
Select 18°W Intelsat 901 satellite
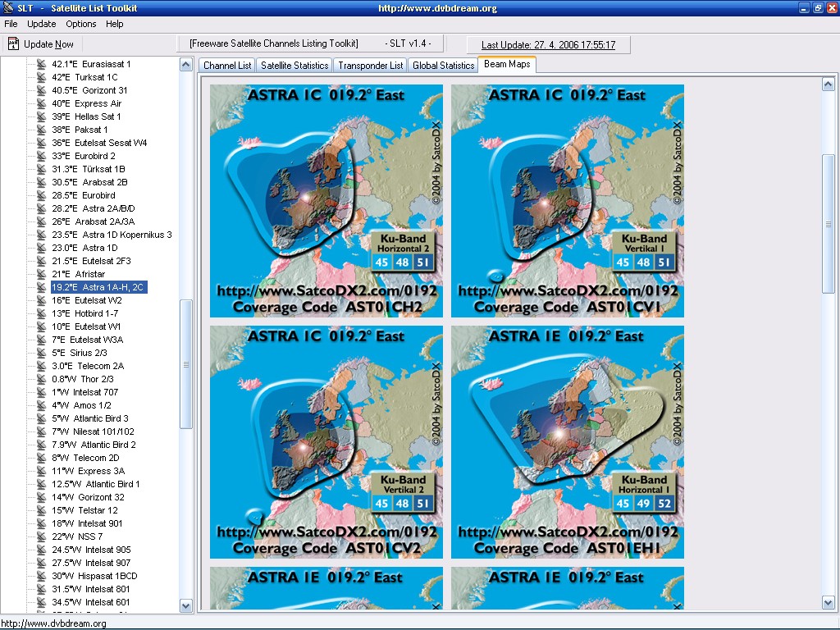87,523
